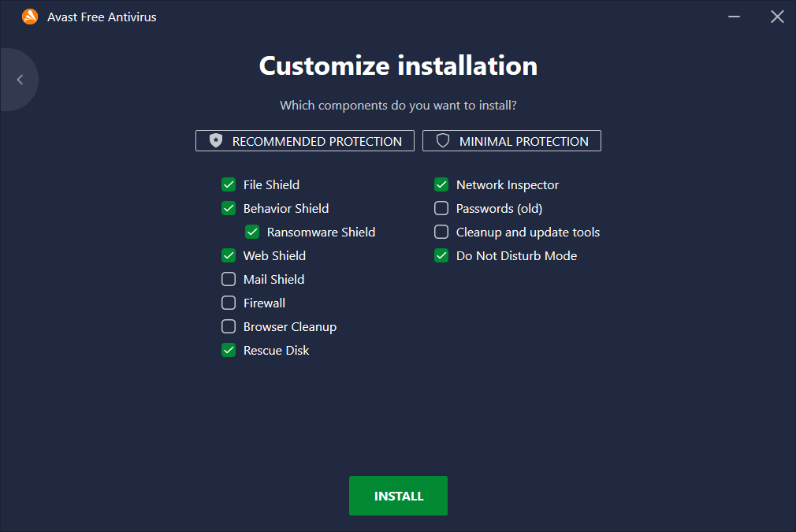Go back using the left arrow chevron
This screenshot has width=796, height=532.
point(20,80)
